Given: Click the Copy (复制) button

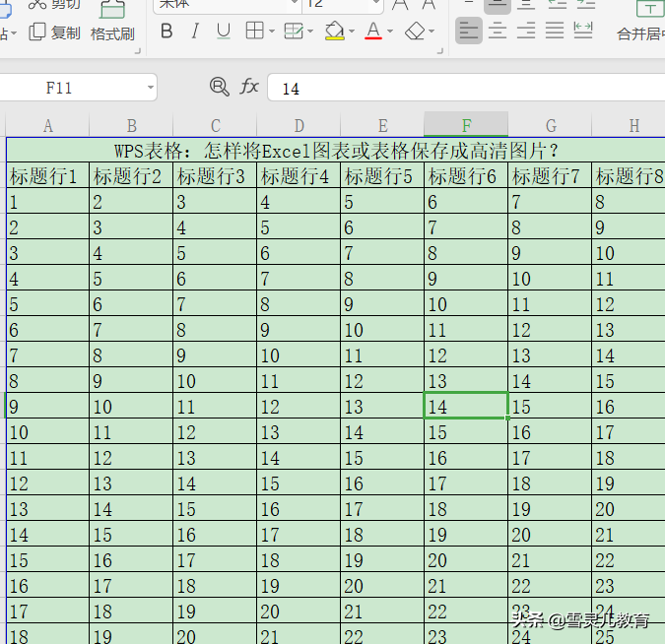Looking at the screenshot, I should pyautogui.click(x=55, y=32).
